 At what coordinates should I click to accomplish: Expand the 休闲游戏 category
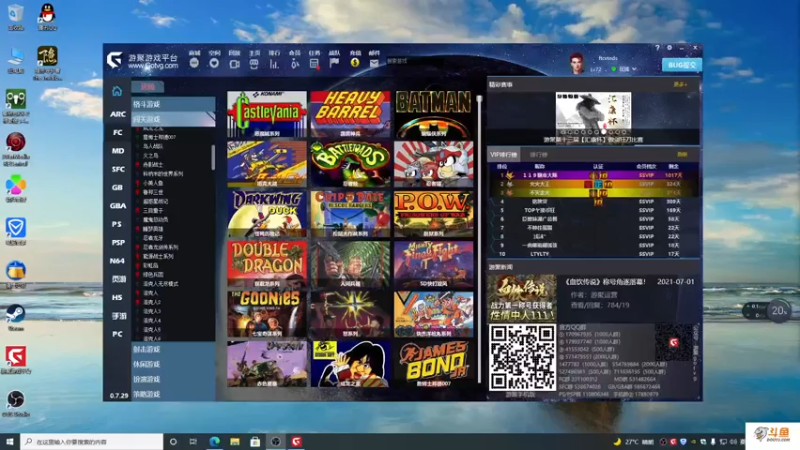173,364
